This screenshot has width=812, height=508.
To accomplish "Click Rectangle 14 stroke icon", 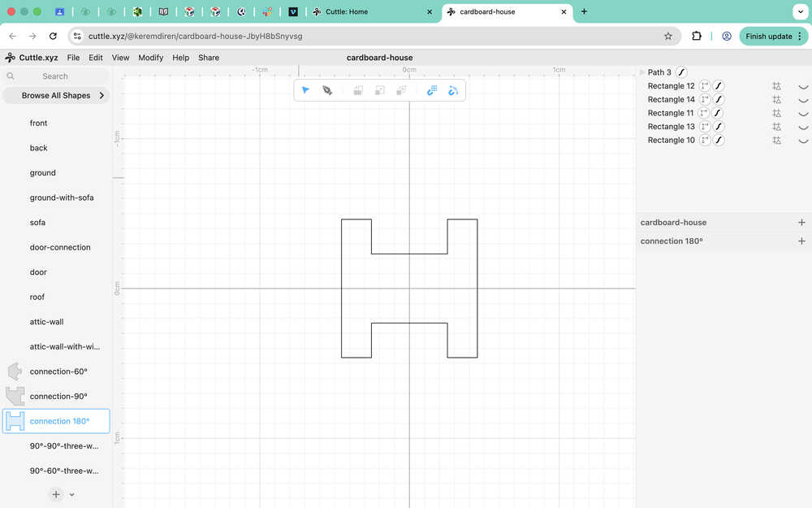I will 719,99.
